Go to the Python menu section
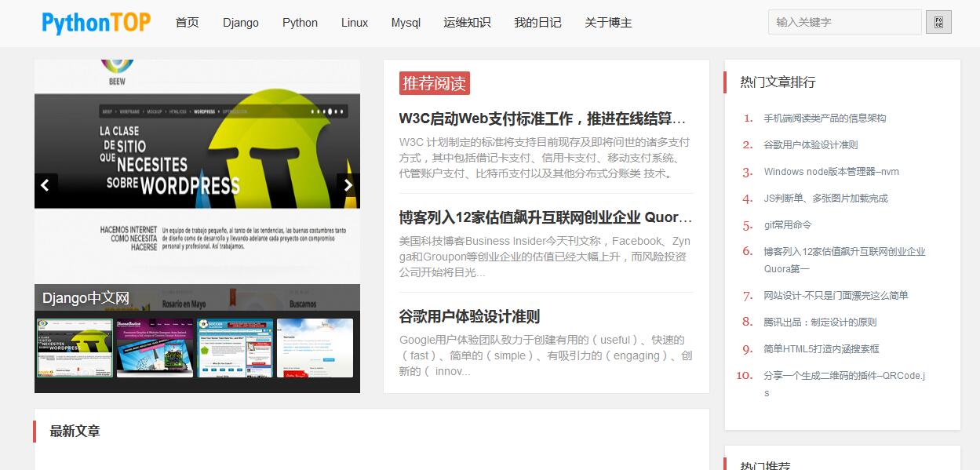 pyautogui.click(x=300, y=23)
